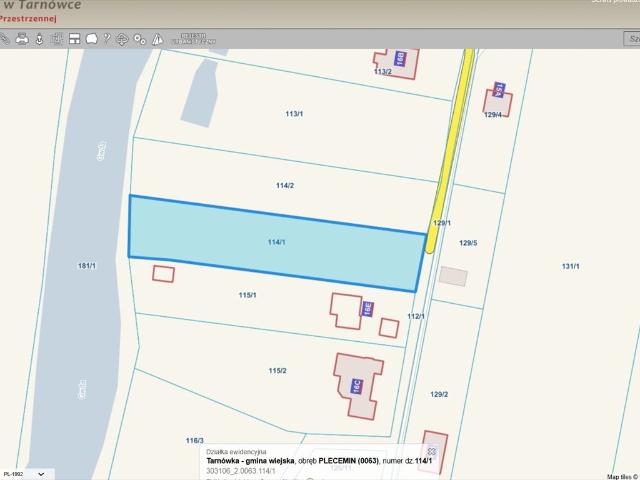Click the polygon shape toolbar icon
Screen dimensions: 640x480
[91, 39]
